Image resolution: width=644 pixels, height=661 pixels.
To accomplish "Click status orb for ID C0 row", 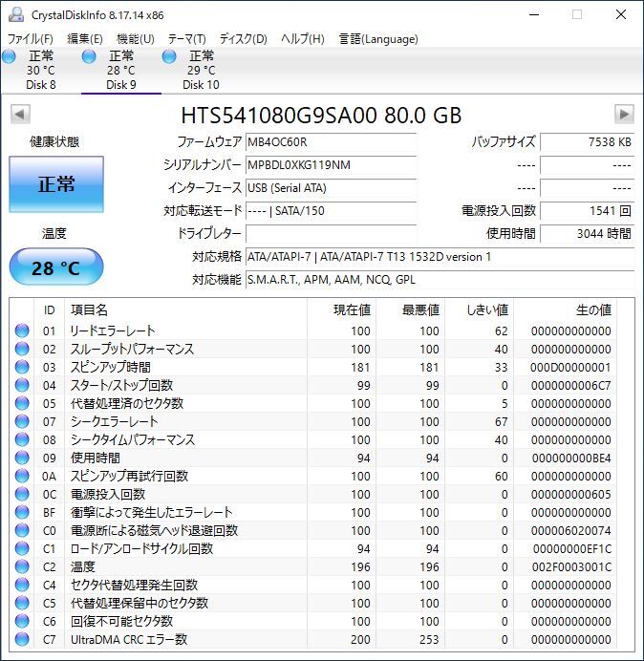I will tap(22, 530).
